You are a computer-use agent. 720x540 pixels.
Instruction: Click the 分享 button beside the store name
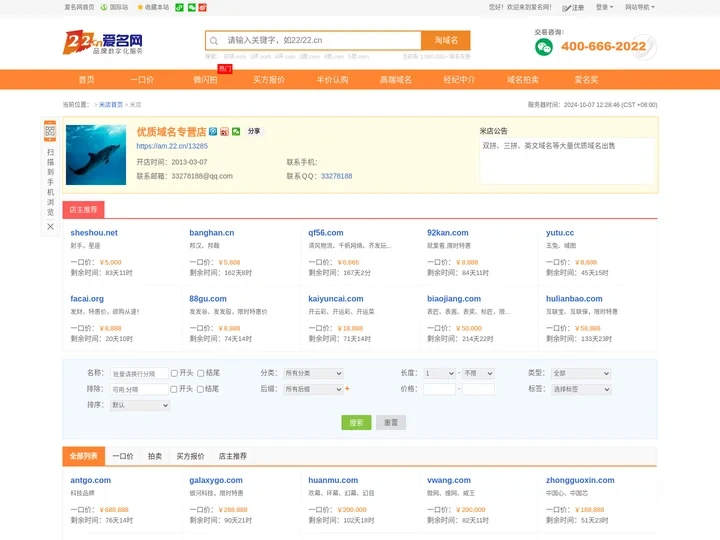tap(254, 131)
